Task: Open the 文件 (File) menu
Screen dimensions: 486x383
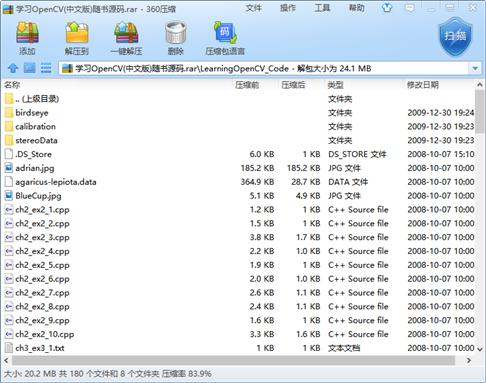Action: [254, 8]
